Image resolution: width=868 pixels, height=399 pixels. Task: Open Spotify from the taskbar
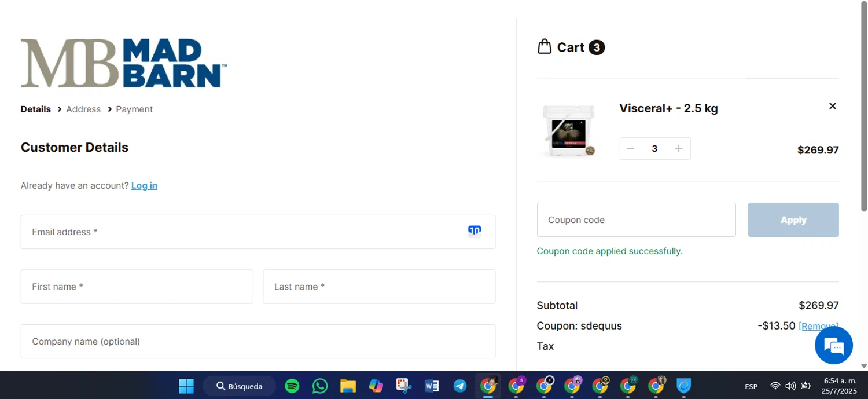292,386
